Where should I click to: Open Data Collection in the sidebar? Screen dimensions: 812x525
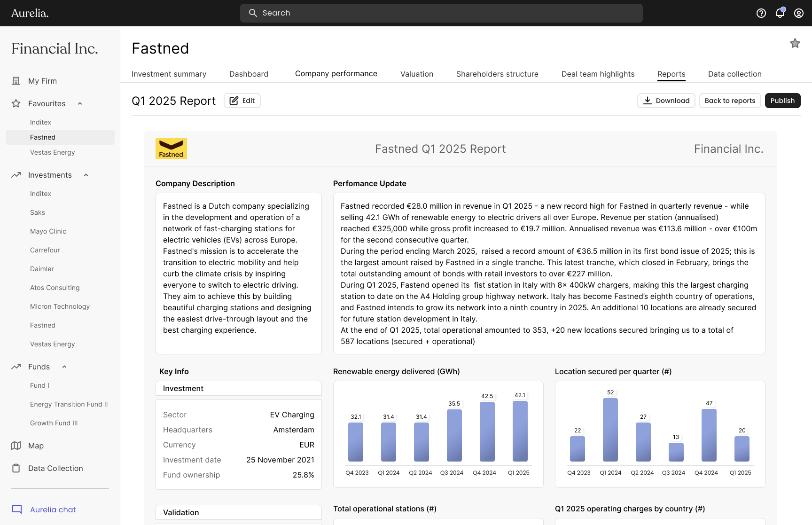tap(55, 468)
